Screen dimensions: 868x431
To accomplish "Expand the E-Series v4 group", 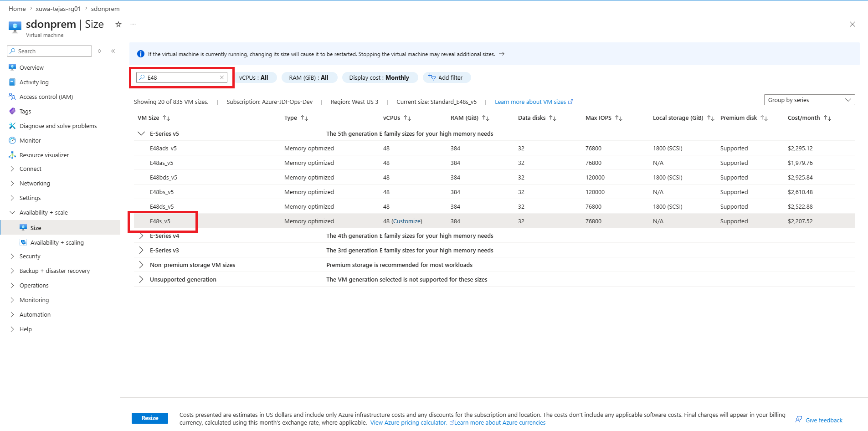I will pos(141,236).
